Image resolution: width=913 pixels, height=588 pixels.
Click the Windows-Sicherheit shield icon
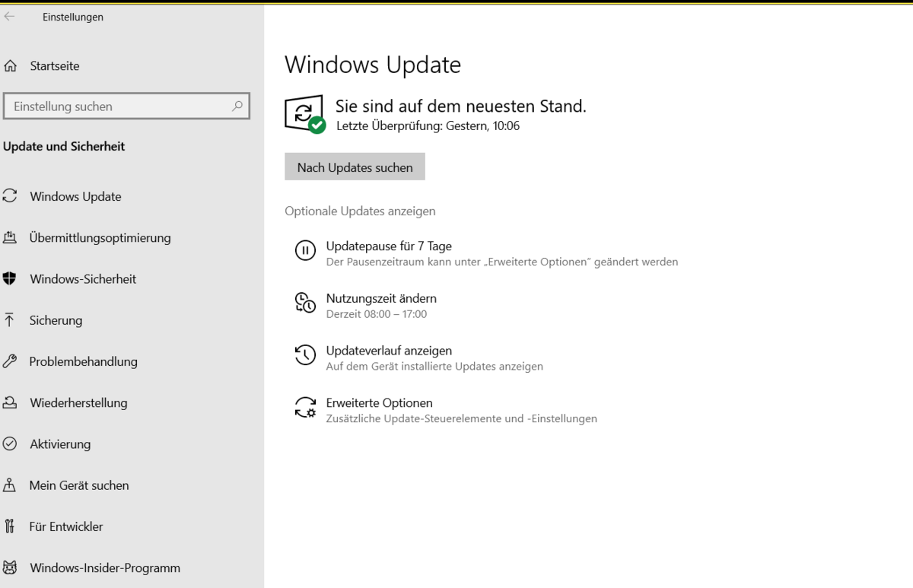pos(10,279)
